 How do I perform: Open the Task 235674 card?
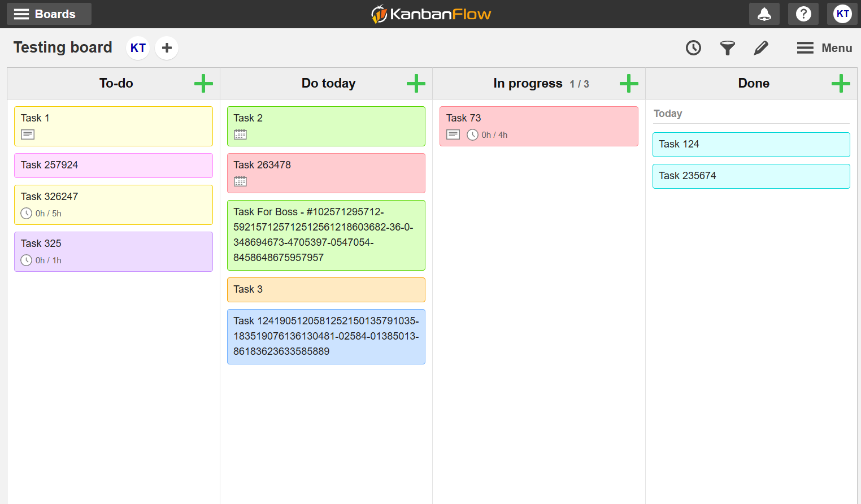click(751, 176)
